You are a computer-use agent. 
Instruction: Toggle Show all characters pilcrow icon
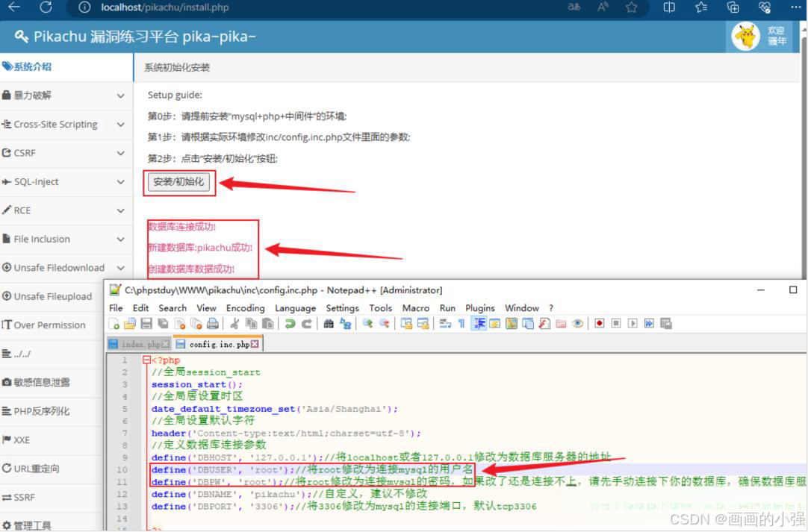(x=462, y=323)
